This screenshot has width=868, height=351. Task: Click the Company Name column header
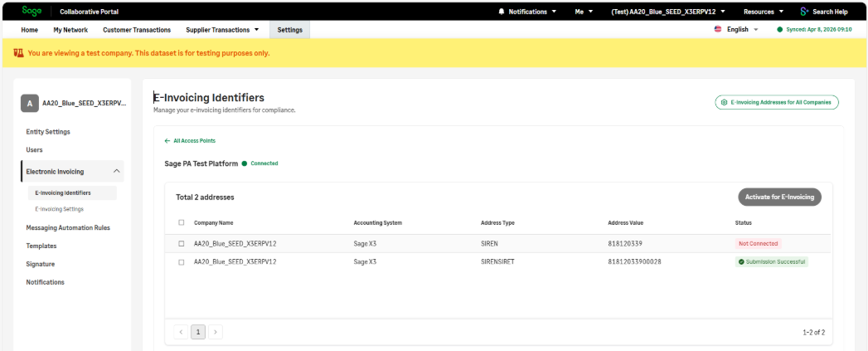(x=214, y=223)
